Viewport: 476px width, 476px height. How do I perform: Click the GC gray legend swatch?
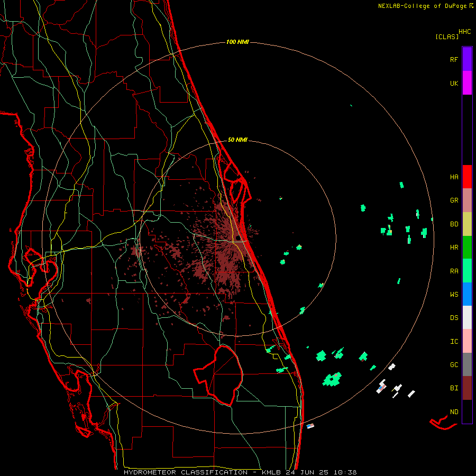coord(467,364)
